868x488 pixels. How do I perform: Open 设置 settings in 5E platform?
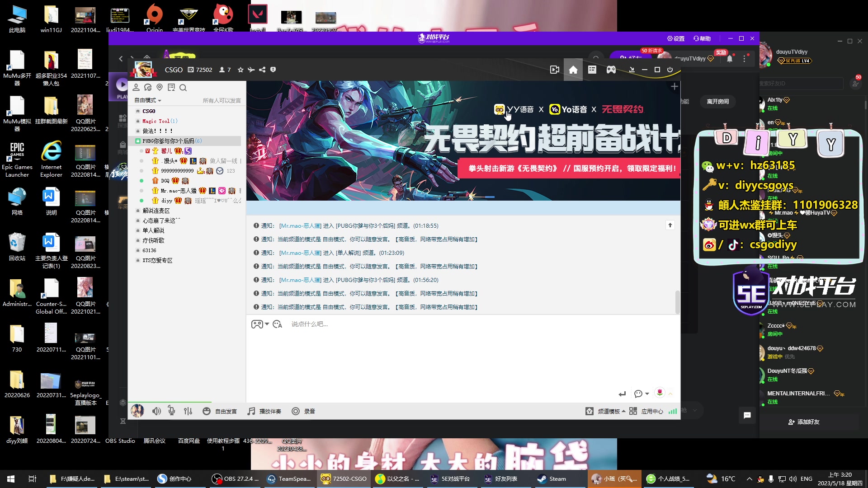click(x=676, y=38)
